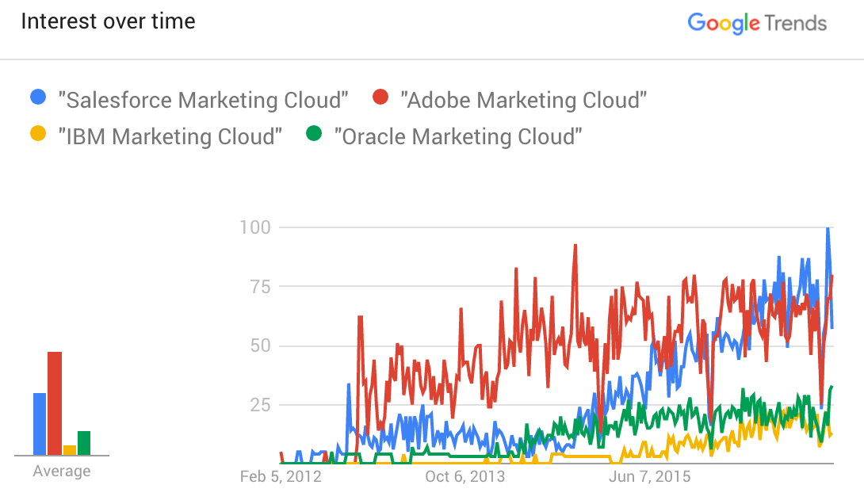Click the green Oracle average bar
Viewport: 864px width, 504px height.
[x=84, y=443]
